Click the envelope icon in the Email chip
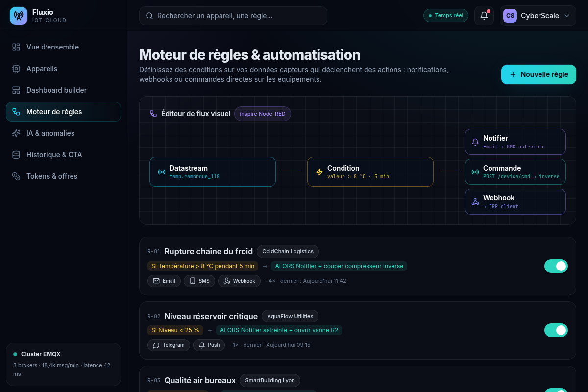This screenshot has width=588, height=392. [x=156, y=281]
